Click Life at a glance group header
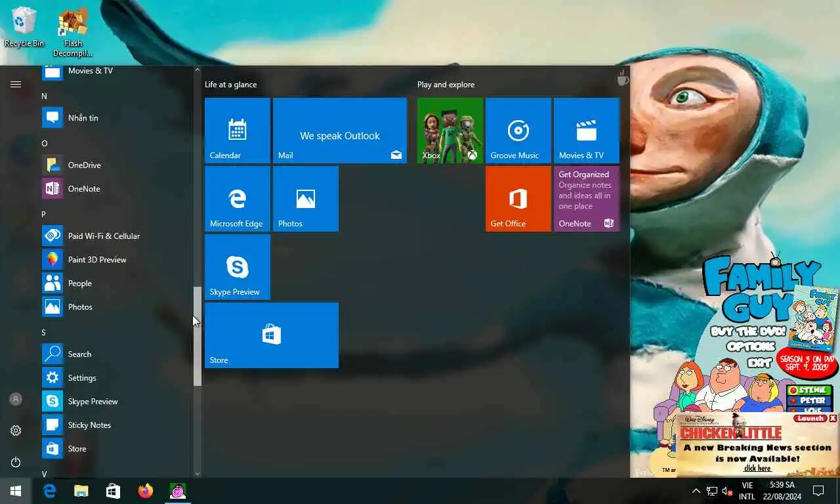The width and height of the screenshot is (840, 504). (231, 85)
